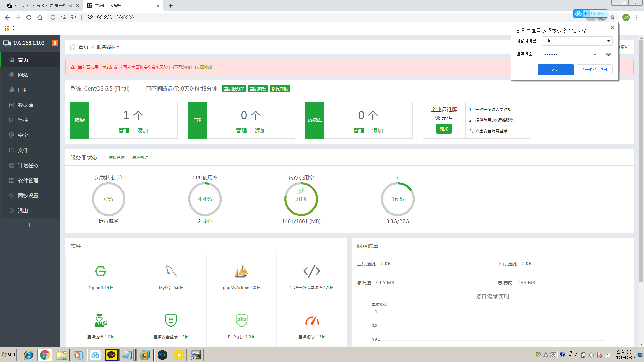
Task: Open the Nginx 1.14 software icon
Action: pyautogui.click(x=101, y=271)
